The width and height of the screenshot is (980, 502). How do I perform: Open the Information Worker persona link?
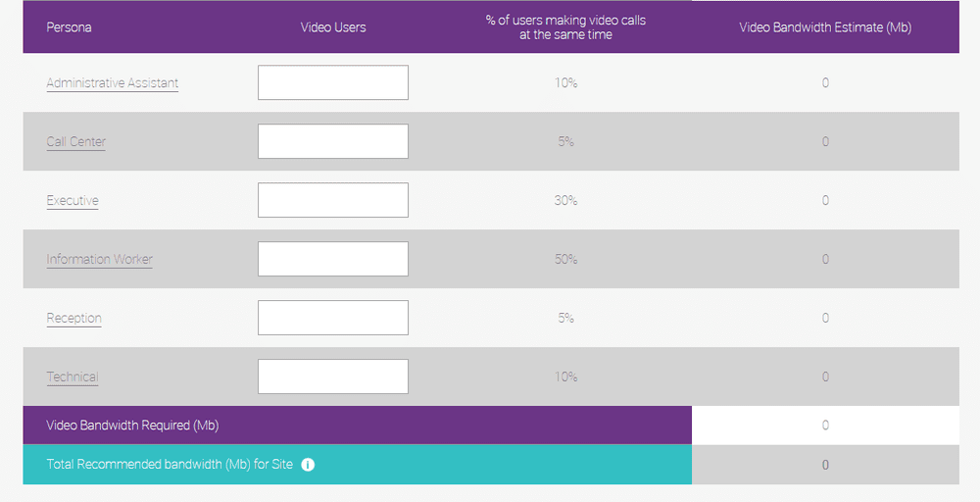pyautogui.click(x=100, y=260)
